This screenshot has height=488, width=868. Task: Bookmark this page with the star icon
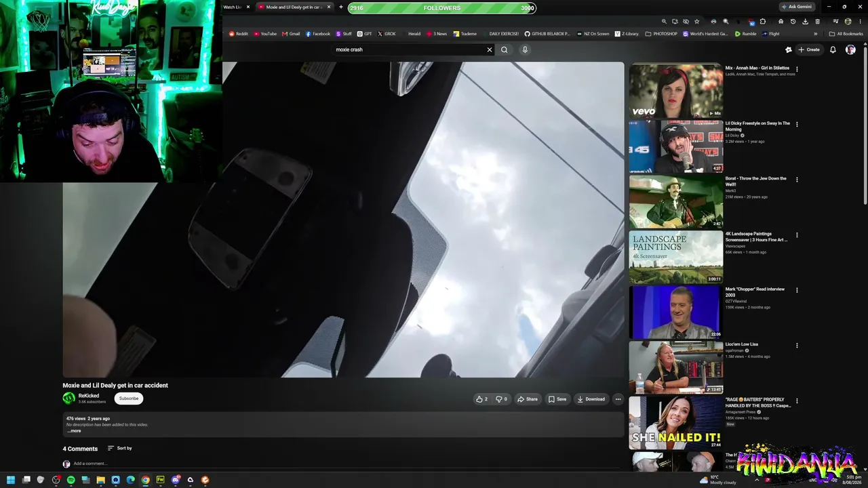point(696,22)
